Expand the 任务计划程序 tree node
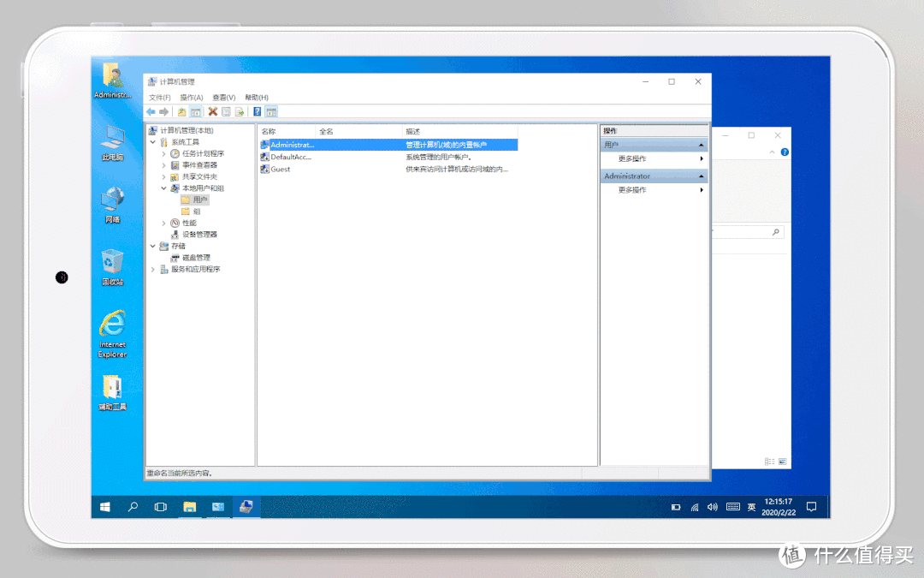The height and width of the screenshot is (578, 924). [x=163, y=154]
